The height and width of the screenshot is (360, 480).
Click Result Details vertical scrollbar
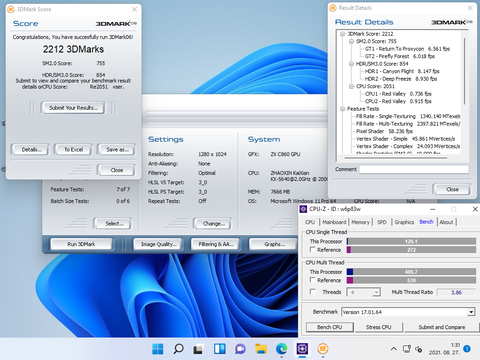(464, 71)
